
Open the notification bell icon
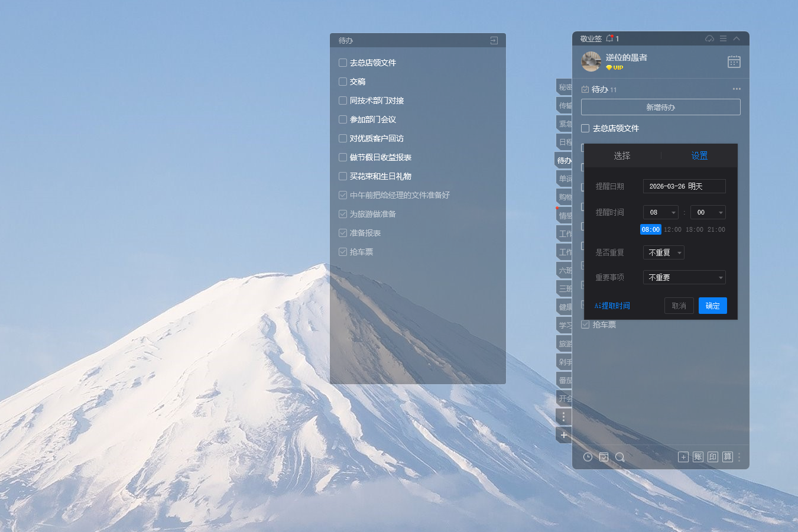[x=609, y=38]
